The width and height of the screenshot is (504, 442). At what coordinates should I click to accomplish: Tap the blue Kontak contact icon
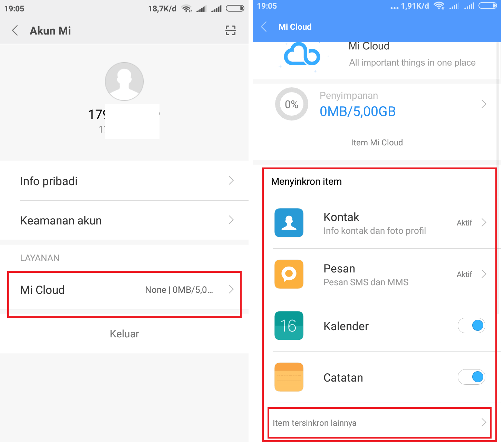289,223
